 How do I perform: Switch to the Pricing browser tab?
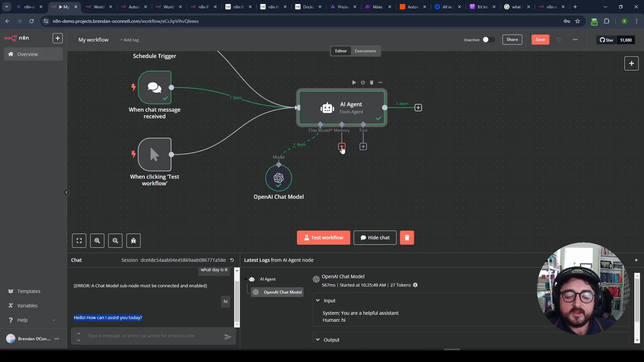point(343,7)
